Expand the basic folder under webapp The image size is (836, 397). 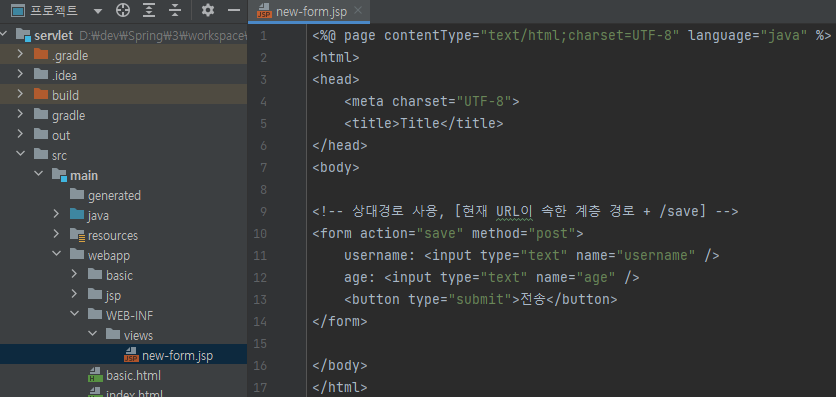click(x=75, y=275)
